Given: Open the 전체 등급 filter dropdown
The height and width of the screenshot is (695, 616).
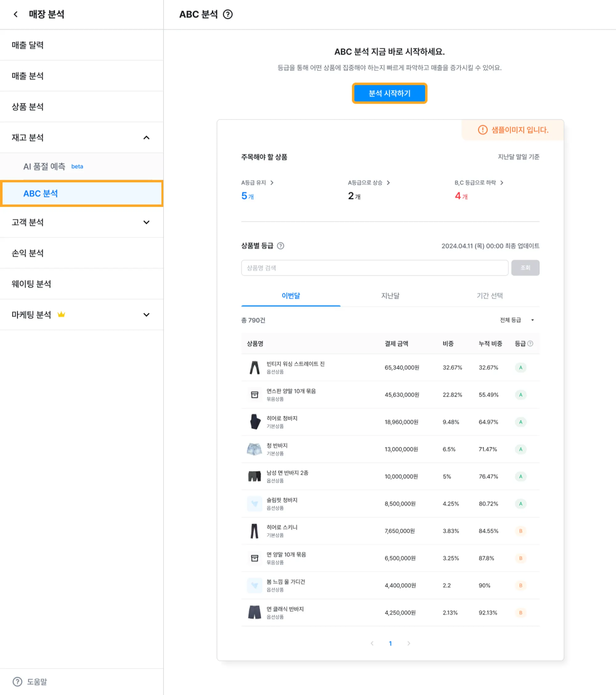Looking at the screenshot, I should pos(517,320).
